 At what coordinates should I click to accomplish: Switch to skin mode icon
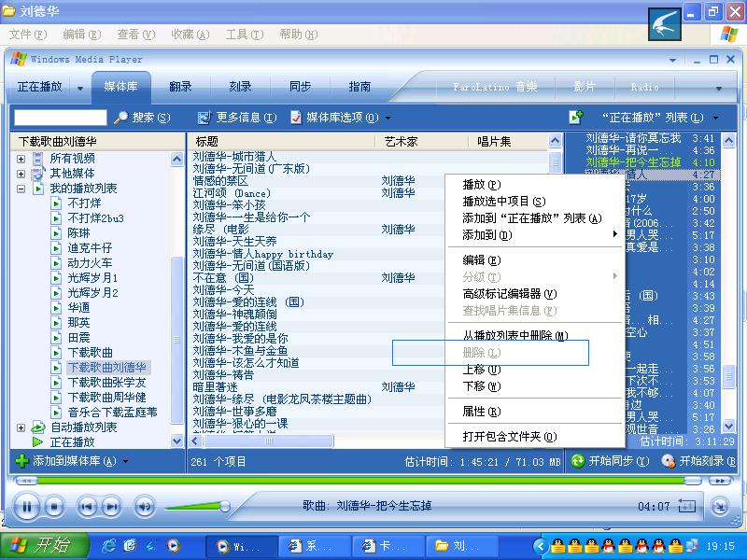tap(720, 507)
